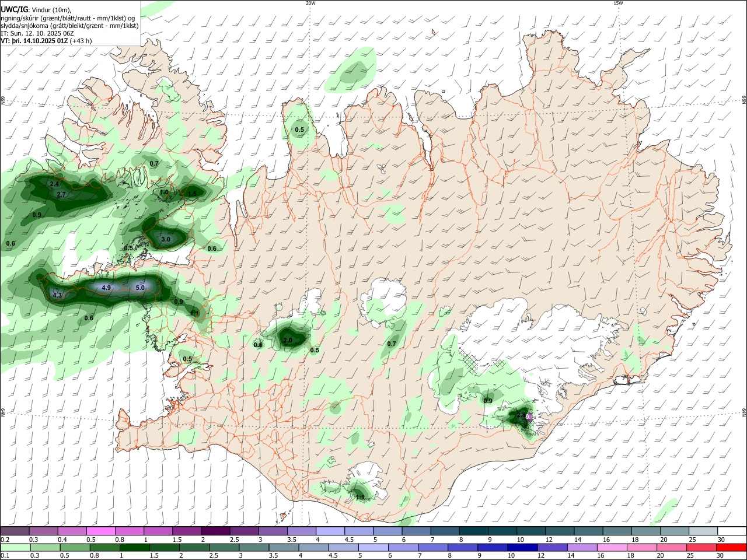Screen dimensions: 747x560
Task: Select the 2.7 precipitation value over Westfjords
Action: (x=61, y=194)
